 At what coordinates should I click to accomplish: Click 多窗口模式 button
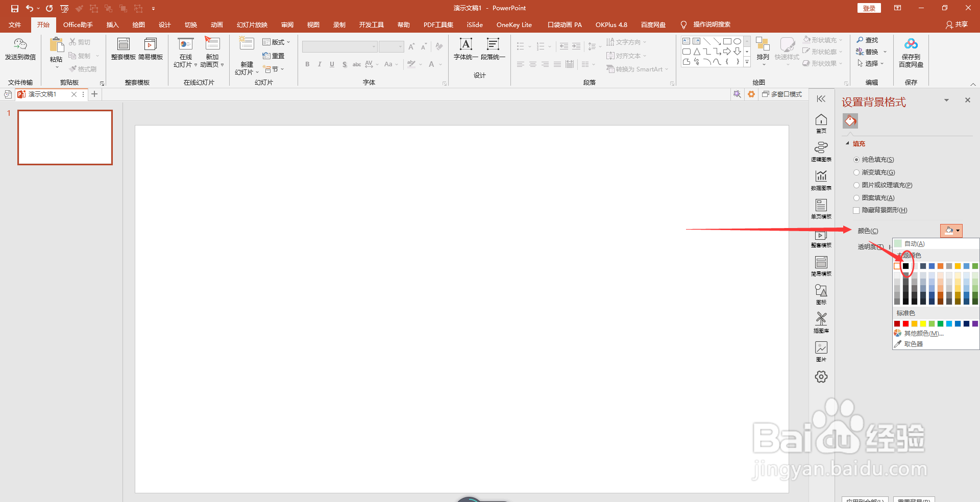point(782,94)
